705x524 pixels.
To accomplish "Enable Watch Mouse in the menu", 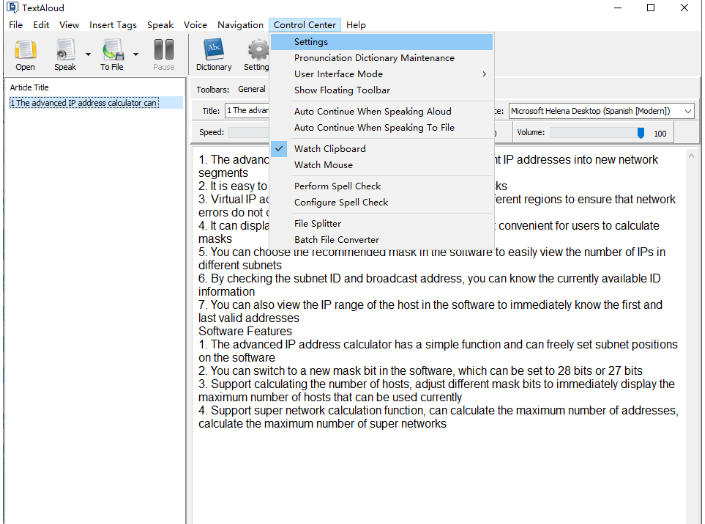I will [x=323, y=165].
